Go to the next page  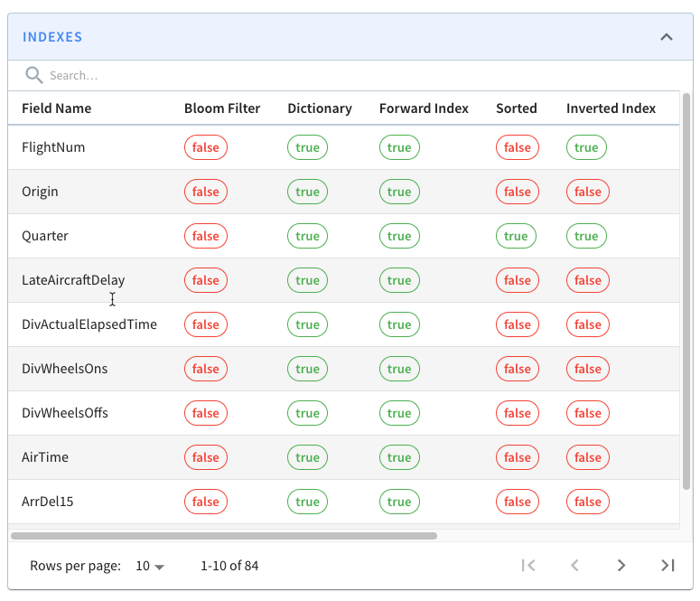[621, 566]
